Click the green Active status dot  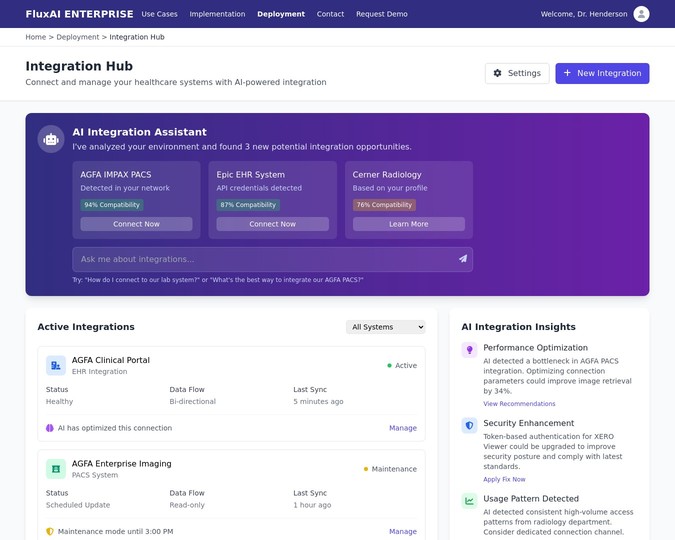[389, 366]
